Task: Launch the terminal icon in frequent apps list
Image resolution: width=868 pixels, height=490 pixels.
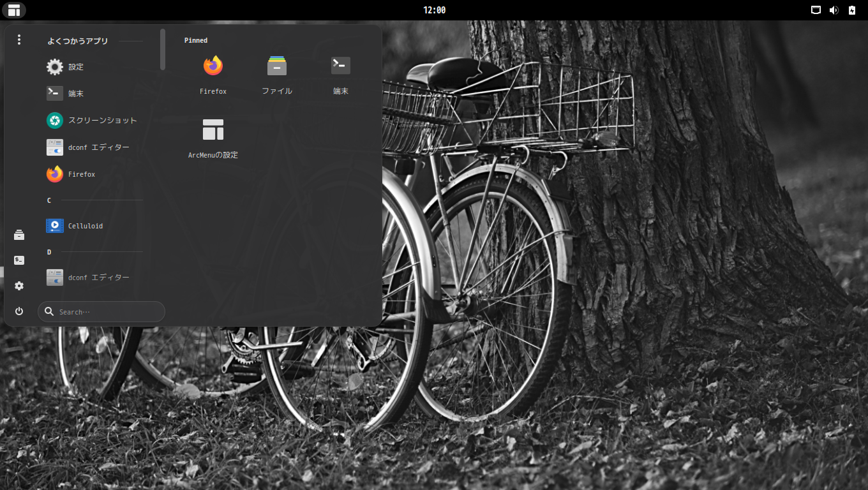Action: (55, 94)
